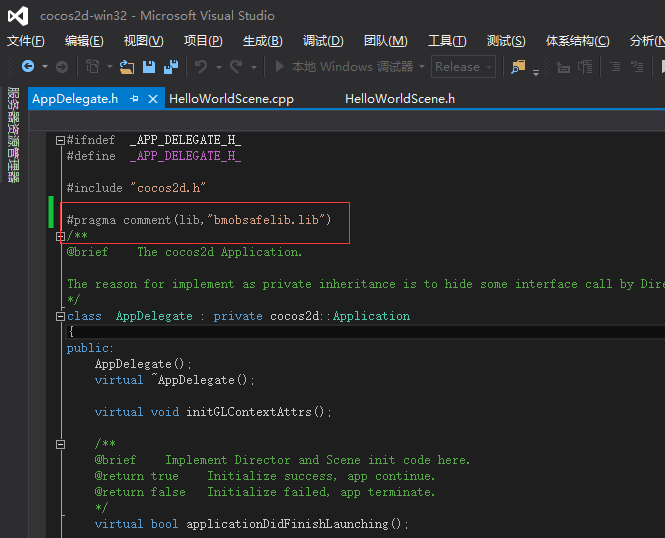Undo the last edit using the toolbar

click(201, 67)
